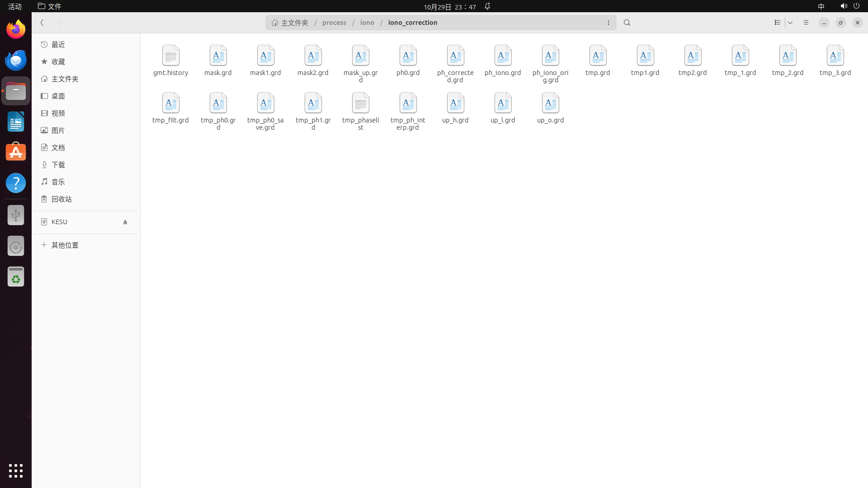
Task: Go back with the left arrow
Action: [x=42, y=23]
